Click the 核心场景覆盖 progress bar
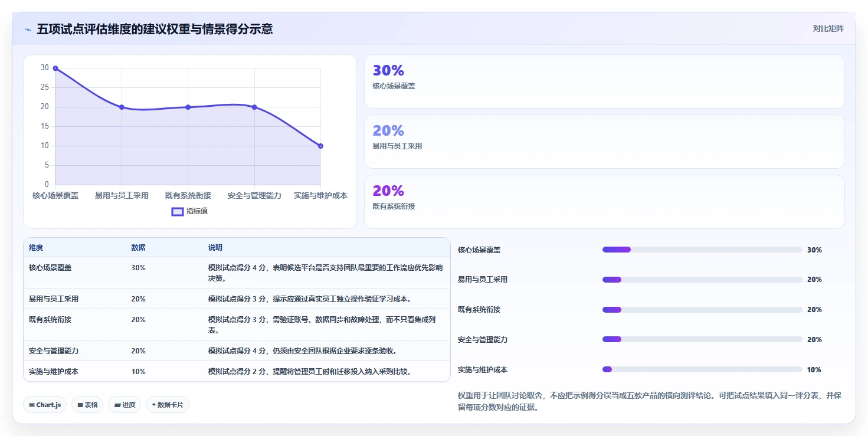This screenshot has height=436, width=868. tap(702, 250)
